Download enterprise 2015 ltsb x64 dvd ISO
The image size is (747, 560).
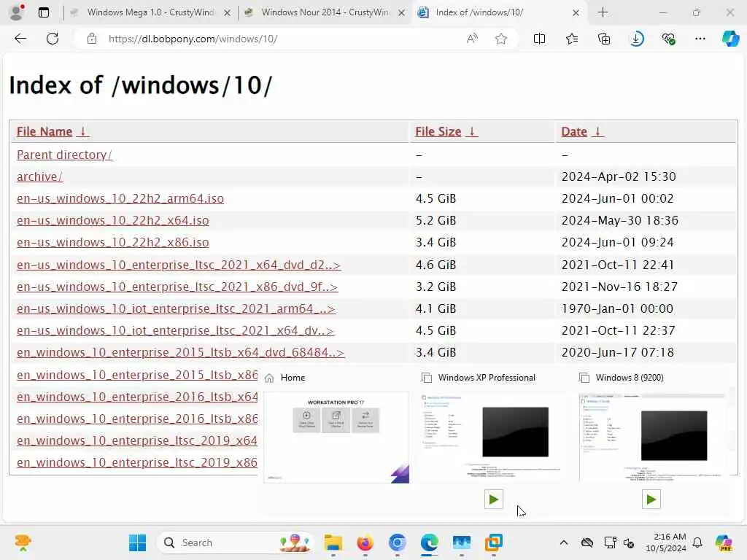click(181, 352)
